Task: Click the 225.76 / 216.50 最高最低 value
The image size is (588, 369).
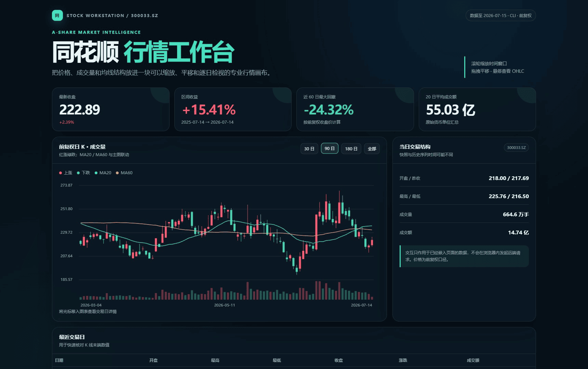Action: [x=509, y=196]
